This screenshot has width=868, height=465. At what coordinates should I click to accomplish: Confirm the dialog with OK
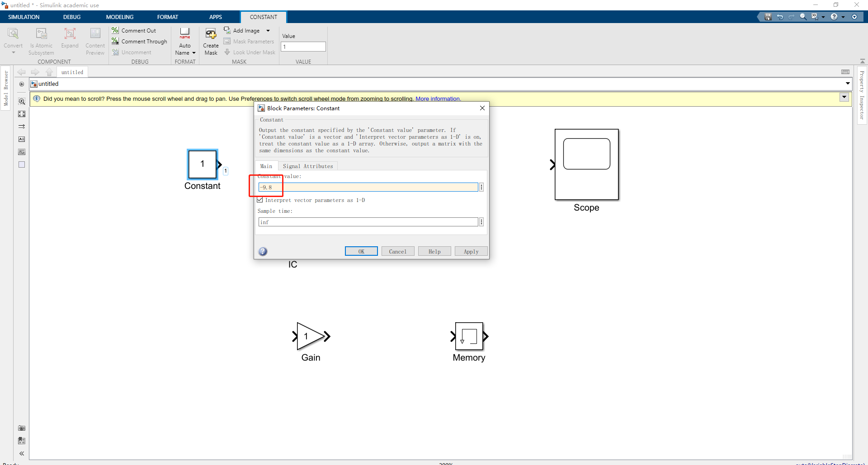coord(361,251)
